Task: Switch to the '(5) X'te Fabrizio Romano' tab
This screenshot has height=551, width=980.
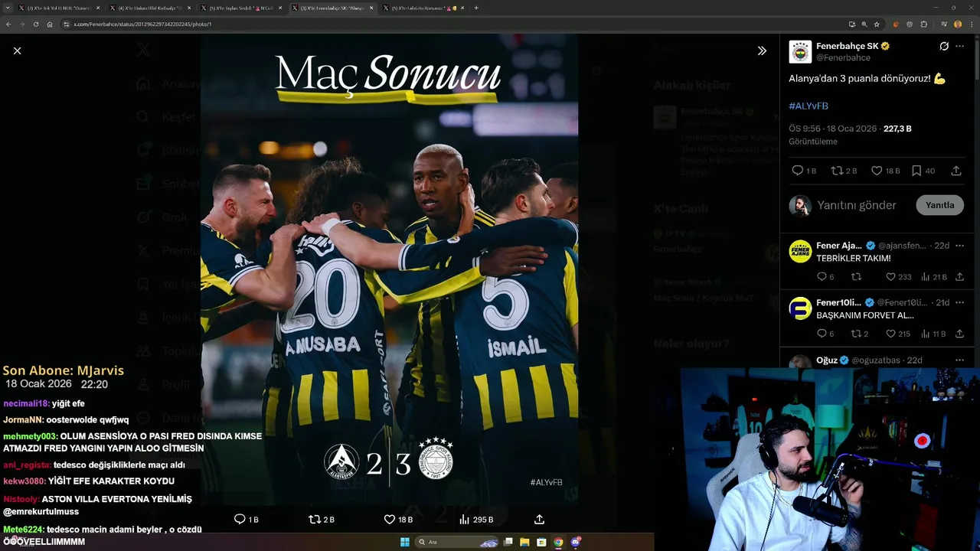Action: pyautogui.click(x=423, y=8)
